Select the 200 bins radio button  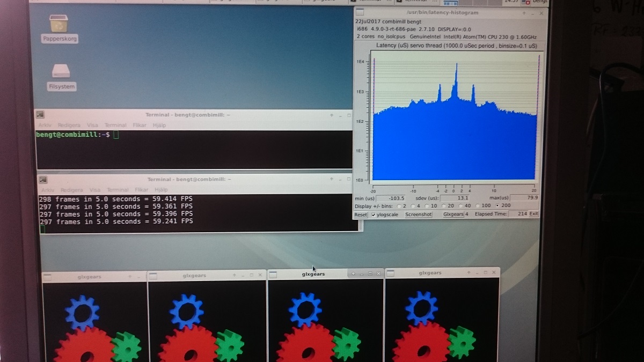click(499, 205)
